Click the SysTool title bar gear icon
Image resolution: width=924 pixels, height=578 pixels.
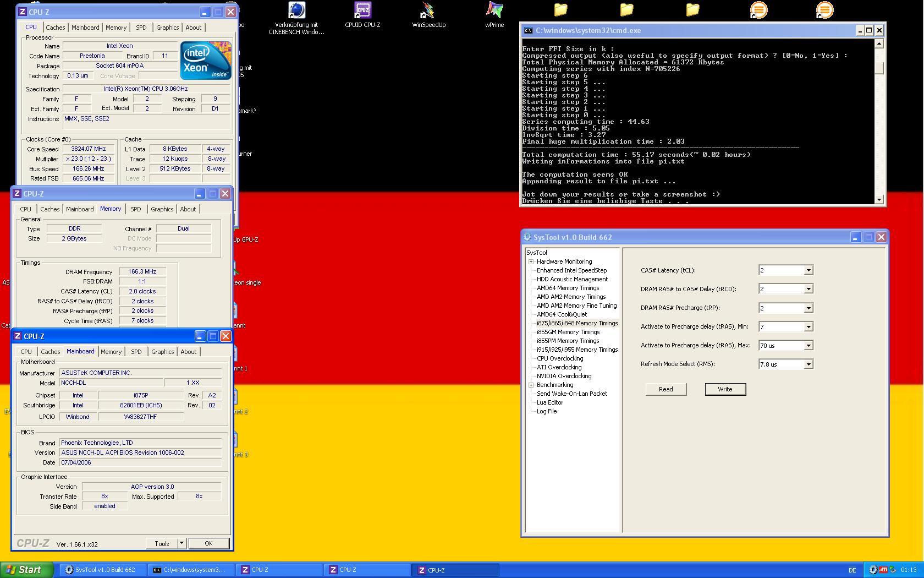[527, 237]
